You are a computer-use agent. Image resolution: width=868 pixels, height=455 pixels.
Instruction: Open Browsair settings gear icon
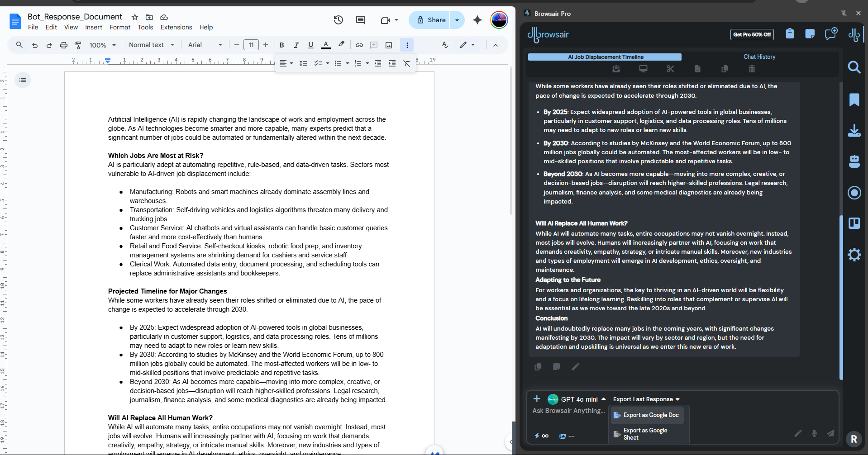click(x=854, y=255)
